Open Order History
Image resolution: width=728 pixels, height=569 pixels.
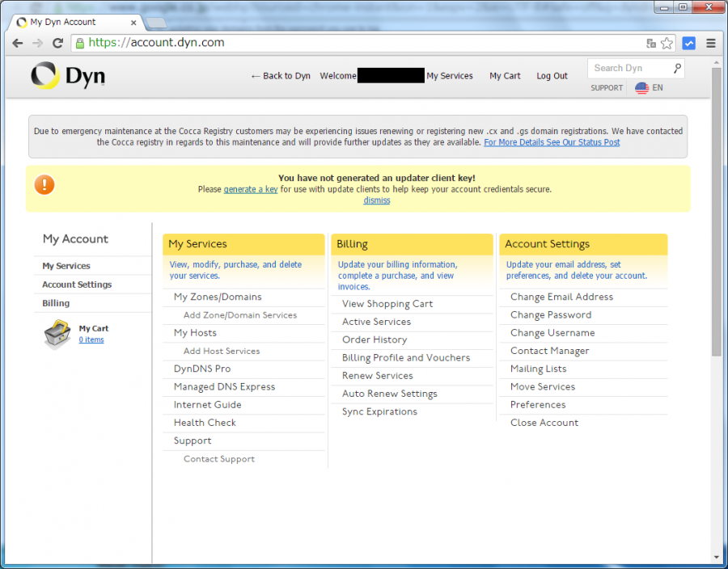[375, 340]
